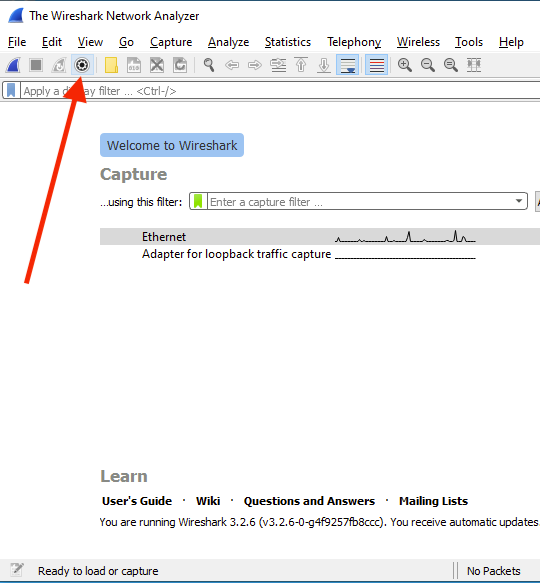
Task: Toggle auto-scroll to last packet during live capture
Action: coord(347,65)
